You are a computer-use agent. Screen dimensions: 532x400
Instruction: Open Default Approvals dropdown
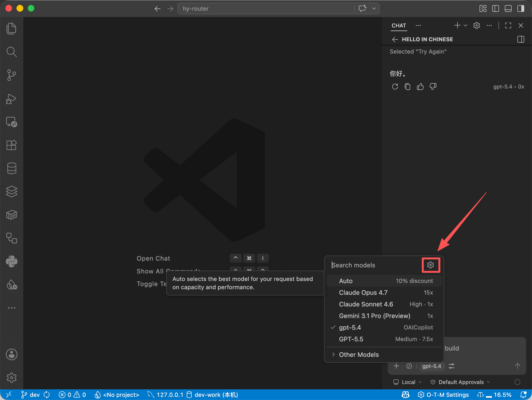(460, 382)
